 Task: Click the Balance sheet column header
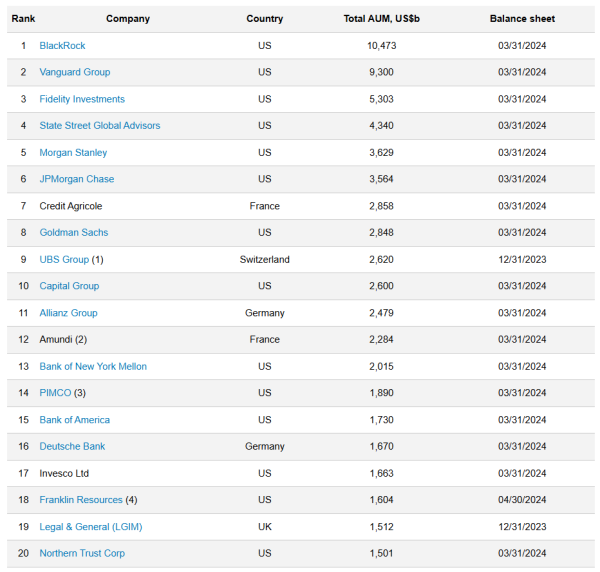tap(522, 19)
